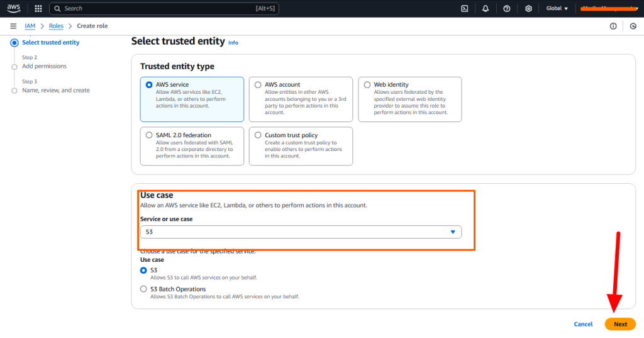Open the notifications bell
This screenshot has height=338, width=644.
(486, 8)
